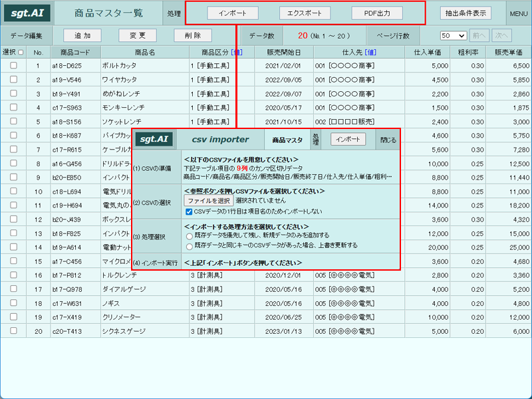
Task: Open the MENU item at top right
Action: pyautogui.click(x=519, y=13)
